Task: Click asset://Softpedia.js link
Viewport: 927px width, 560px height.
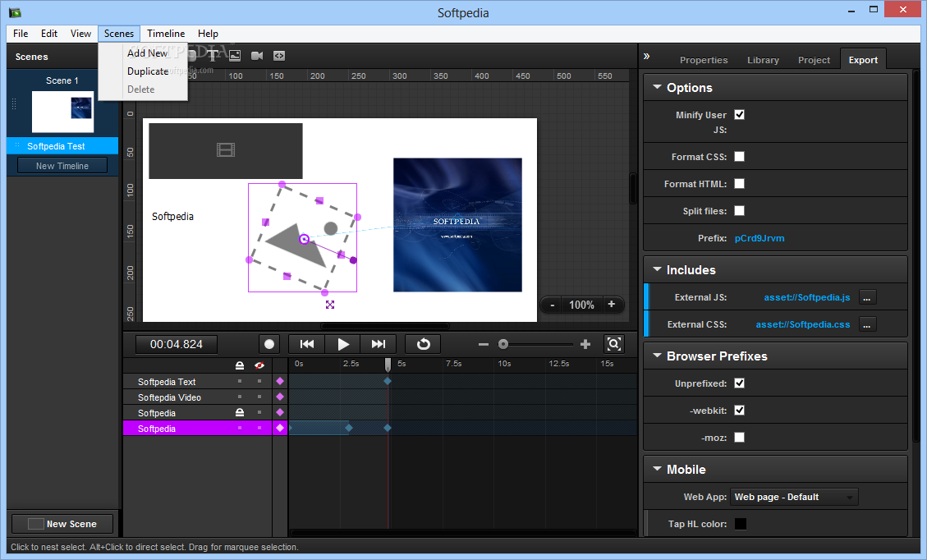Action: pyautogui.click(x=807, y=297)
